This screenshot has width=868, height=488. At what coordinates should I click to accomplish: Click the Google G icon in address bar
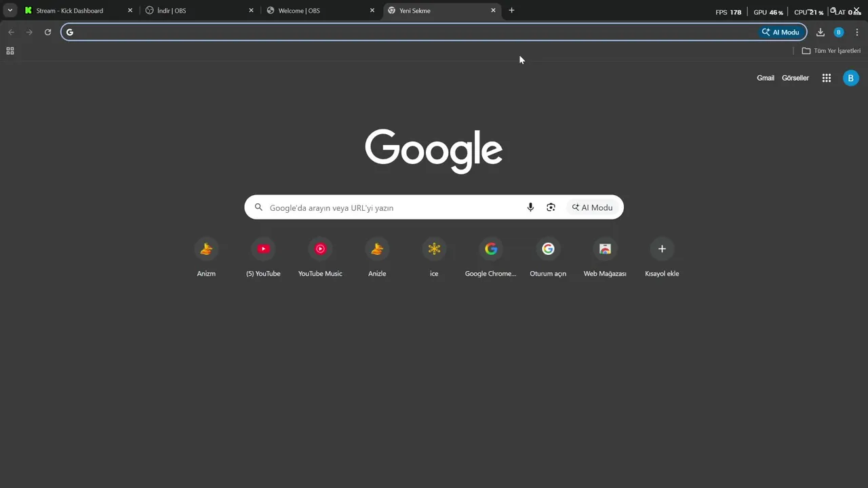[x=69, y=32]
